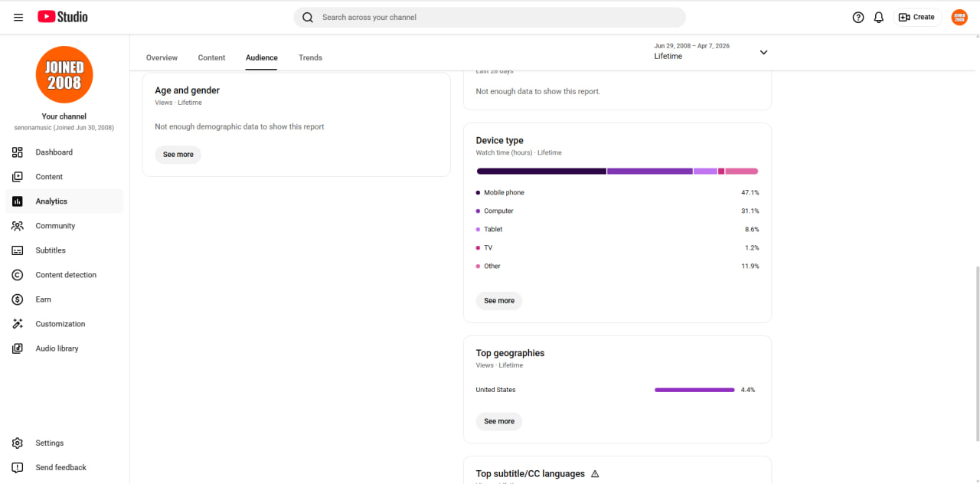
Task: Open Audio library label in sidebar
Action: pyautogui.click(x=57, y=348)
